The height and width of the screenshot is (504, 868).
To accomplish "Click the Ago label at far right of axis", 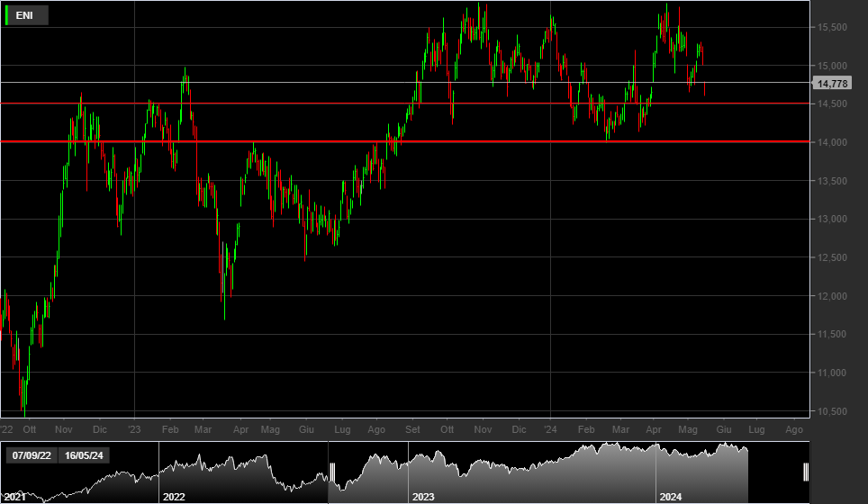I will 794,429.
